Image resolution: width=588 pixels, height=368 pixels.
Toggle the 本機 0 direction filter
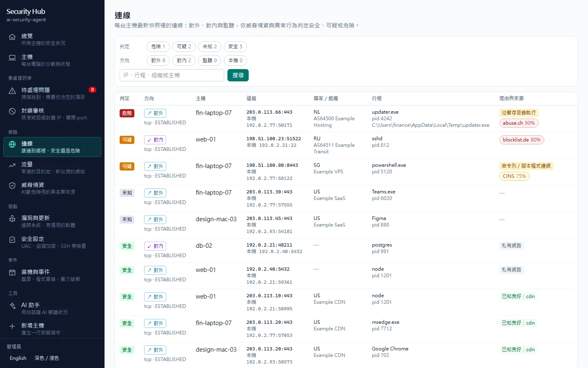pyautogui.click(x=235, y=61)
